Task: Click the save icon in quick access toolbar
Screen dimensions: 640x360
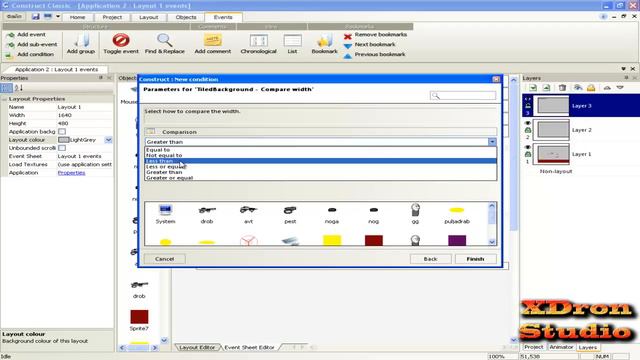Action: click(36, 16)
